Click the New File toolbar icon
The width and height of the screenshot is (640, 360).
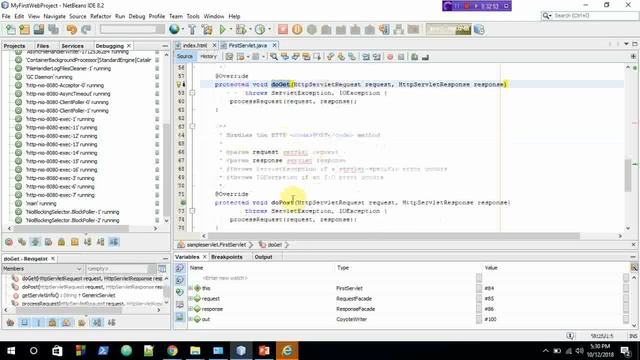click(x=11, y=29)
